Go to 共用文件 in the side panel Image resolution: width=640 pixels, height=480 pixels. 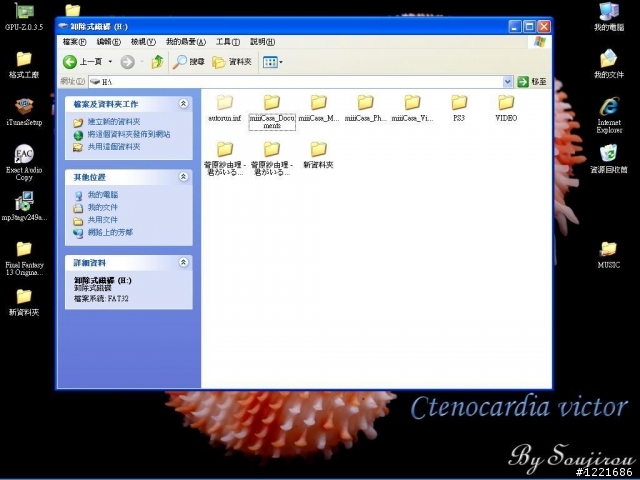click(103, 220)
